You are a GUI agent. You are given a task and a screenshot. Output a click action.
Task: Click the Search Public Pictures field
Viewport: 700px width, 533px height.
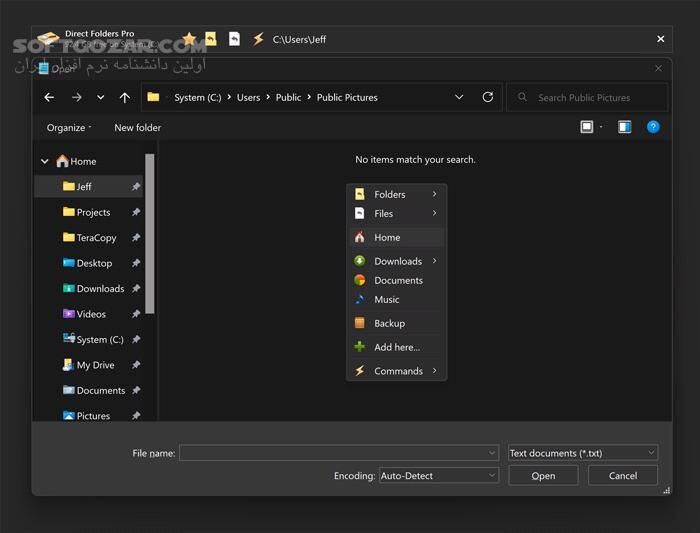tap(588, 97)
